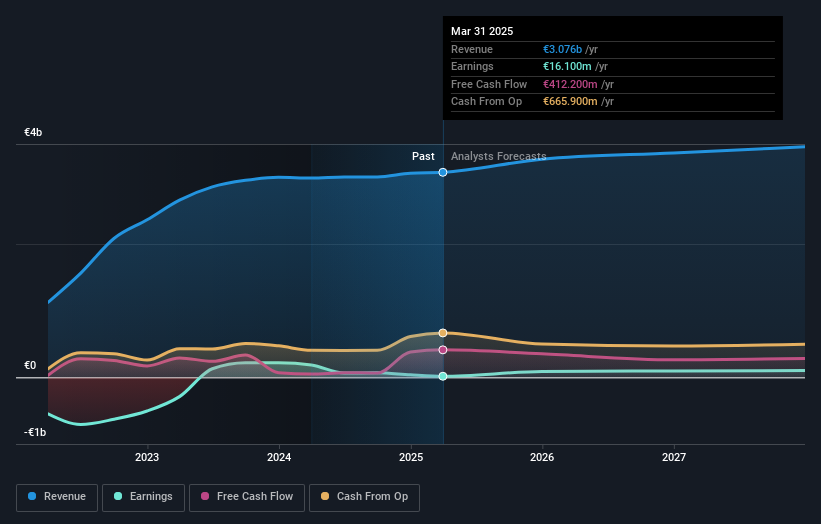The height and width of the screenshot is (524, 821).
Task: Click the 2024 x-axis label
Action: (x=279, y=457)
